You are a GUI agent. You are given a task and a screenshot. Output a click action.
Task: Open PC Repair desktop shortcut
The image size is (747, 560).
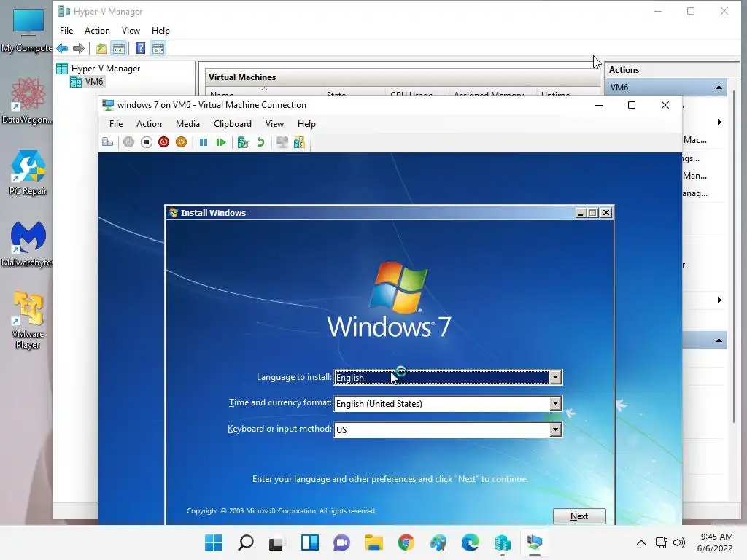point(28,173)
